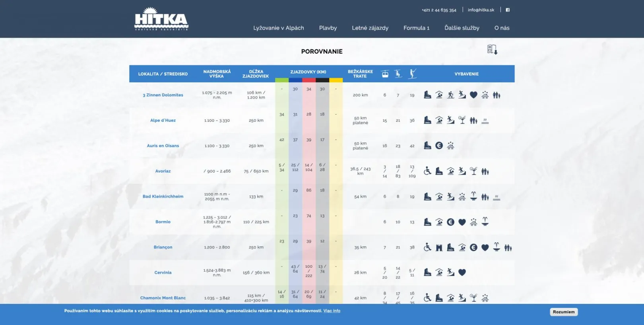
Task: Click snowboard park icon in Cervinia row
Action: pos(450,272)
